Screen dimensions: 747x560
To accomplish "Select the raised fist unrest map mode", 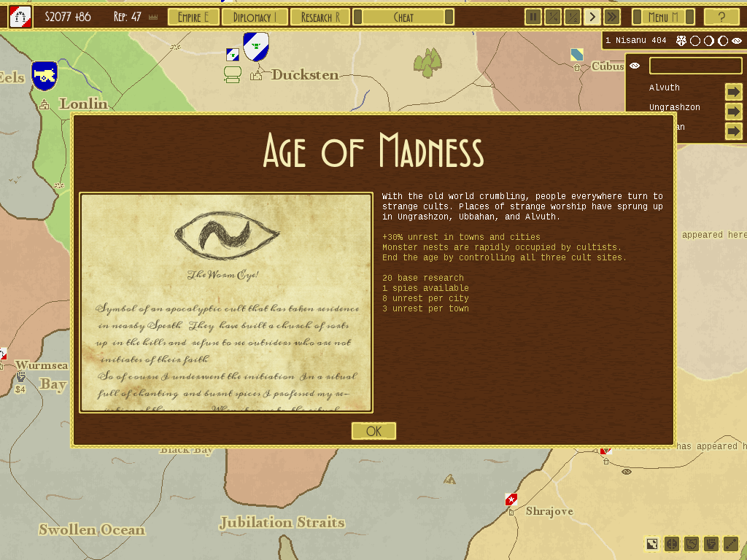I will (x=711, y=544).
